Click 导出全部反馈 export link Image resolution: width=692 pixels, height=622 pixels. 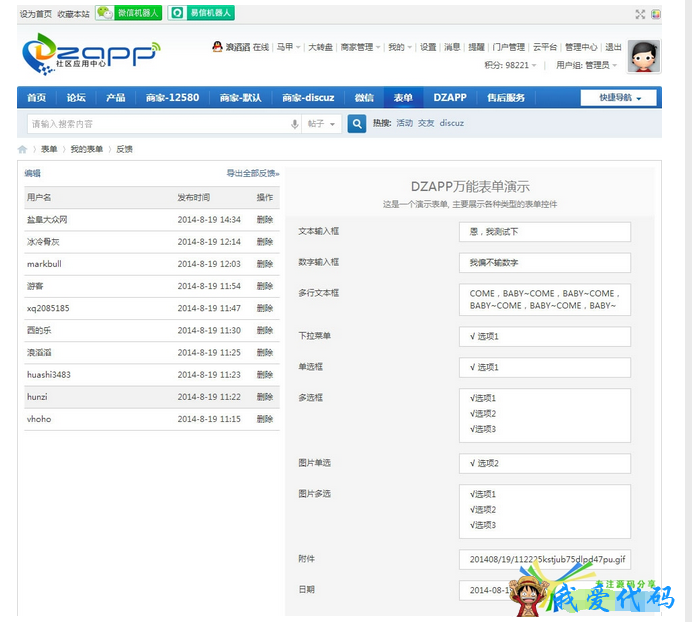click(253, 173)
